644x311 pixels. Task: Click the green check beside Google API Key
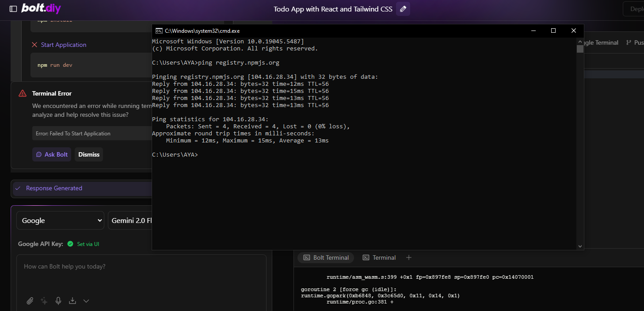click(70, 244)
